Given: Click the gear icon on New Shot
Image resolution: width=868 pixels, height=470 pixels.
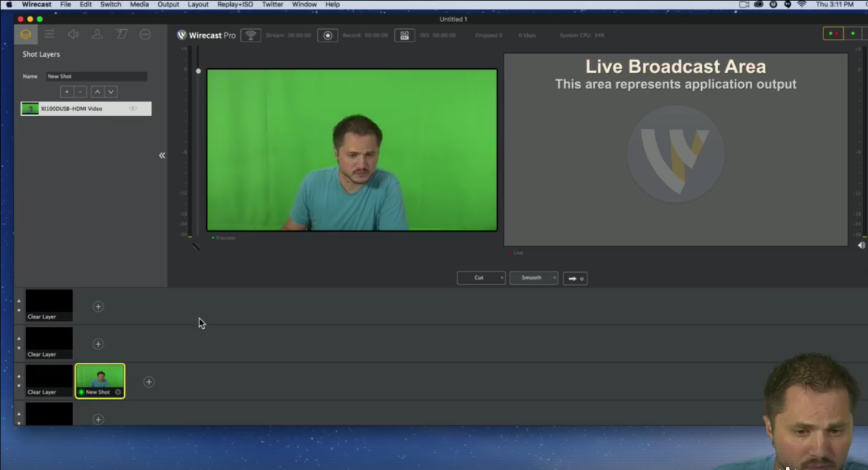Looking at the screenshot, I should 118,392.
